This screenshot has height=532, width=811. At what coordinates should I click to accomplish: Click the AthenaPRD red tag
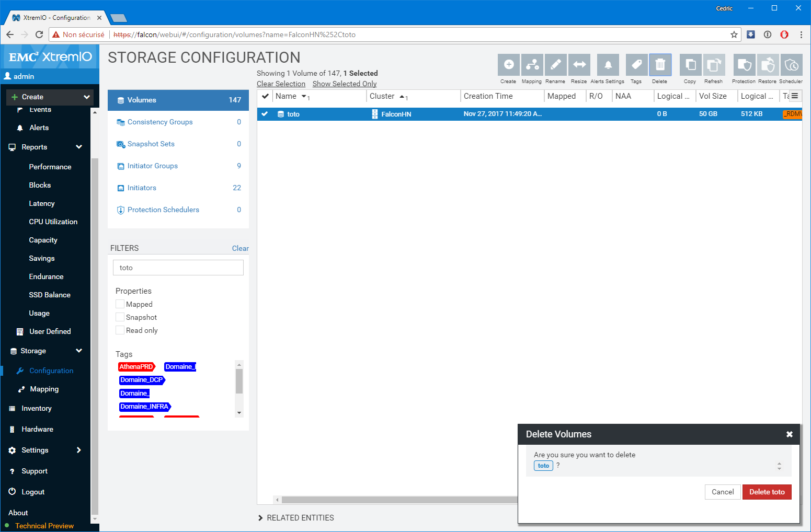136,367
